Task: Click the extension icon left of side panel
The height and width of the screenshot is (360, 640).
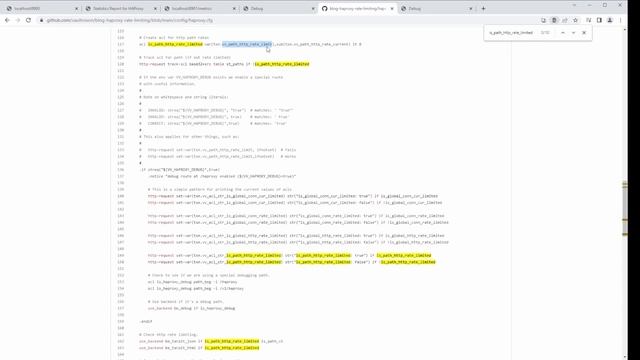Action: tap(589, 20)
